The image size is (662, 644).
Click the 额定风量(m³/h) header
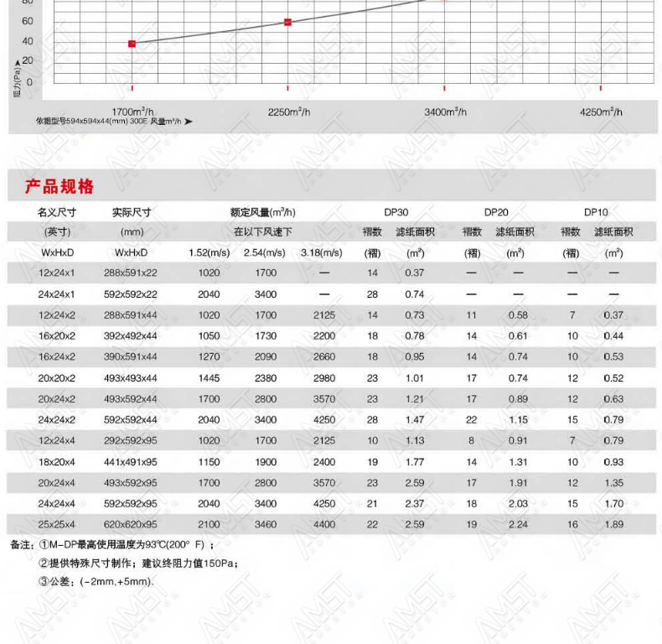(262, 212)
